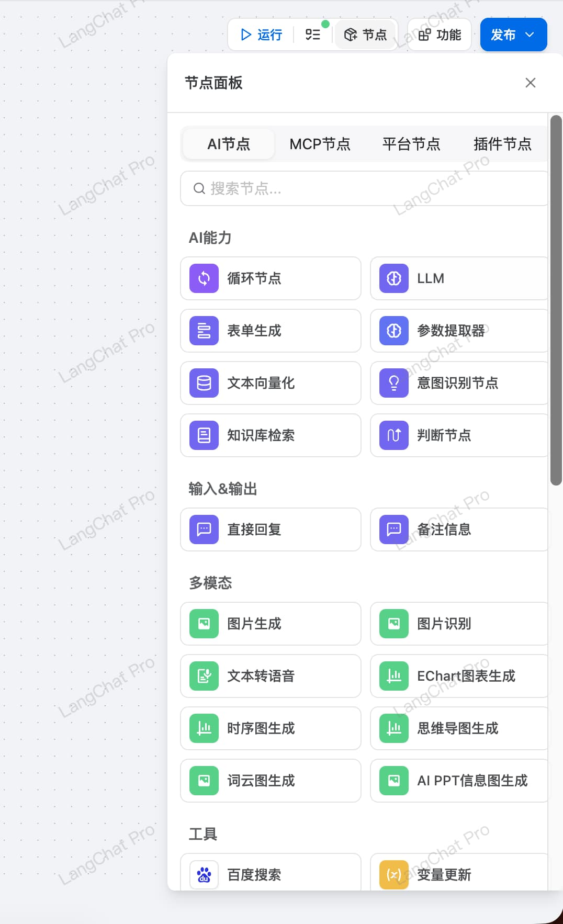Click the variable update (变量更新) icon
The image size is (563, 924).
(x=394, y=874)
